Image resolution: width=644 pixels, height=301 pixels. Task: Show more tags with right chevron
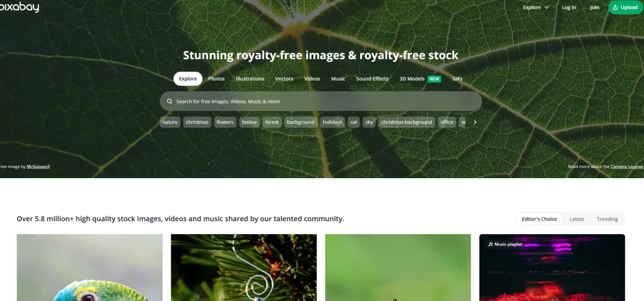(475, 122)
